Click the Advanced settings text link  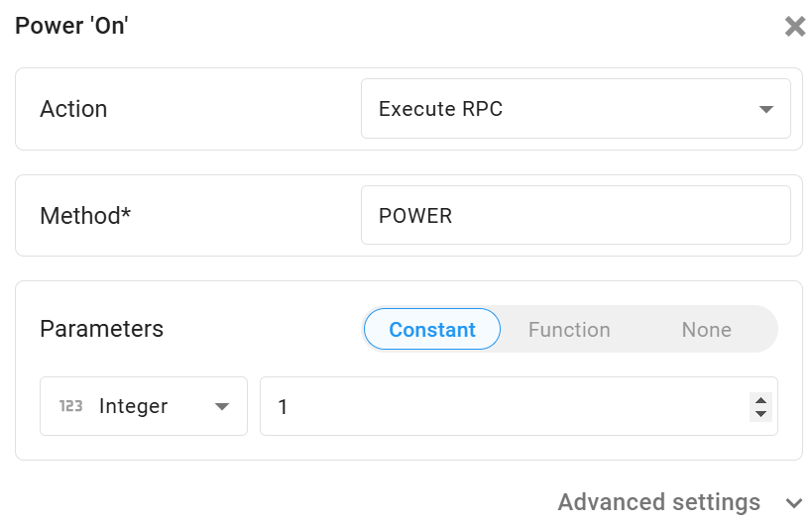pos(658,502)
